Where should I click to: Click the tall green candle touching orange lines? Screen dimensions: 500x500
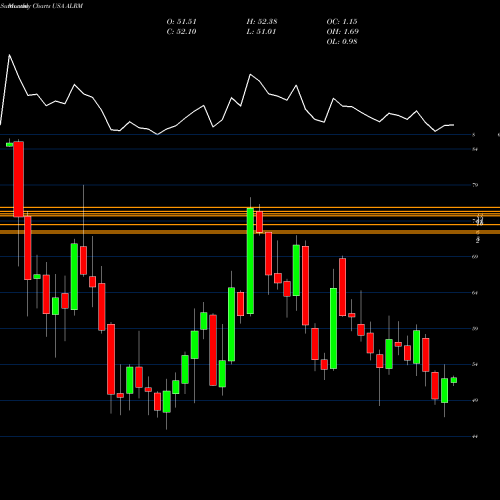pos(250,261)
